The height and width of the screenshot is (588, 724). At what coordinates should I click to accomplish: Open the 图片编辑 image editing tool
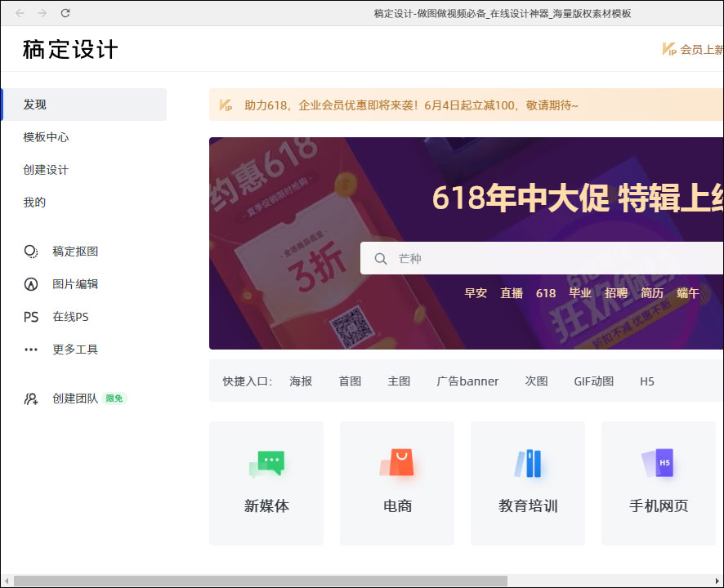click(x=31, y=284)
